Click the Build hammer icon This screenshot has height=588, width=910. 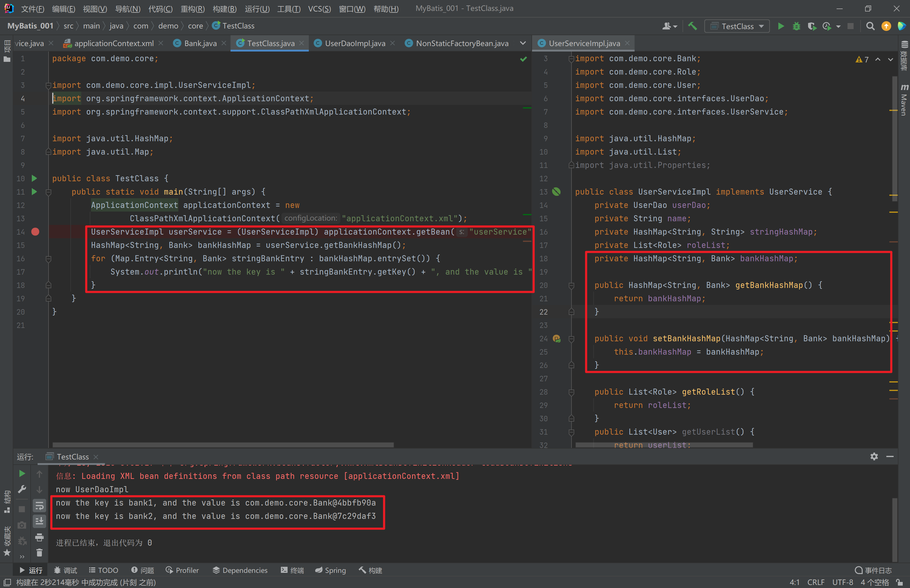point(692,26)
